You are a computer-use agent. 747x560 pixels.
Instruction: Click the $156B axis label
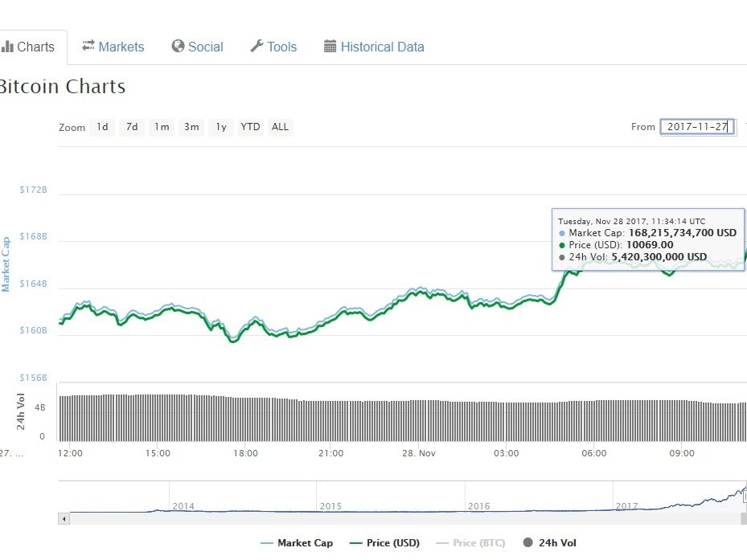[33, 378]
